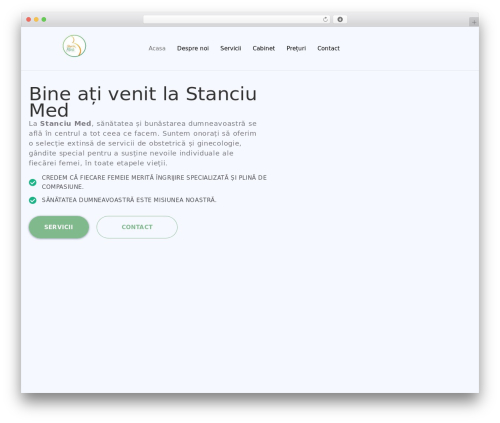Open the Prețuri menu item

[296, 48]
